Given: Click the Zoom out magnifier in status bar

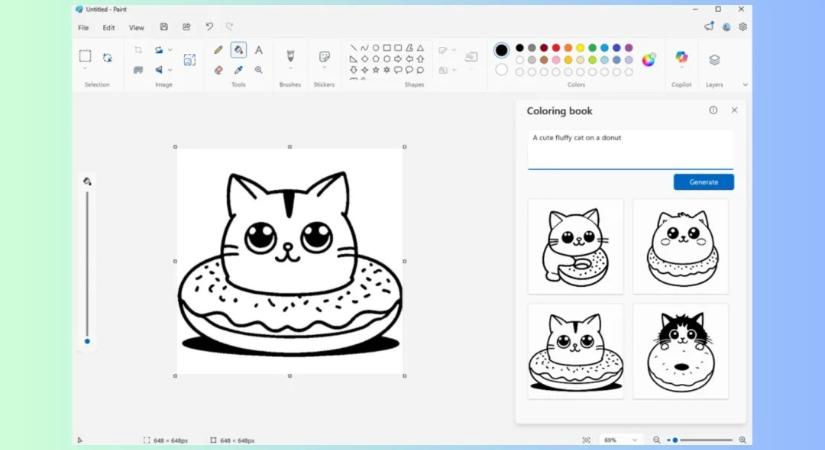Looking at the screenshot, I should tap(657, 439).
